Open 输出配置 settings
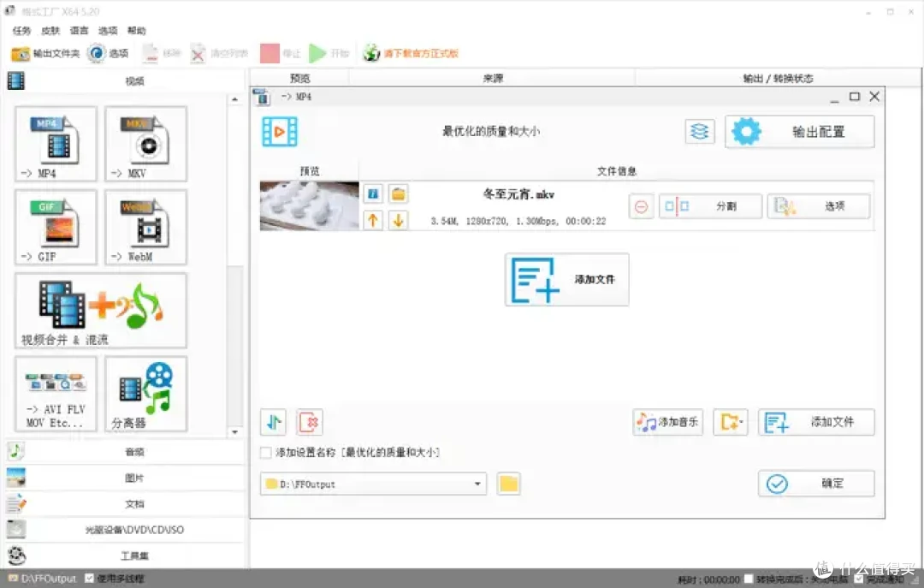The image size is (924, 588). click(800, 132)
